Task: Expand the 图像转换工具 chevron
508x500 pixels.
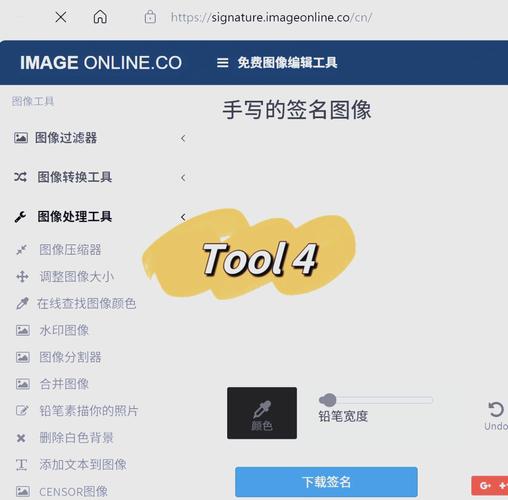Action: (183, 177)
